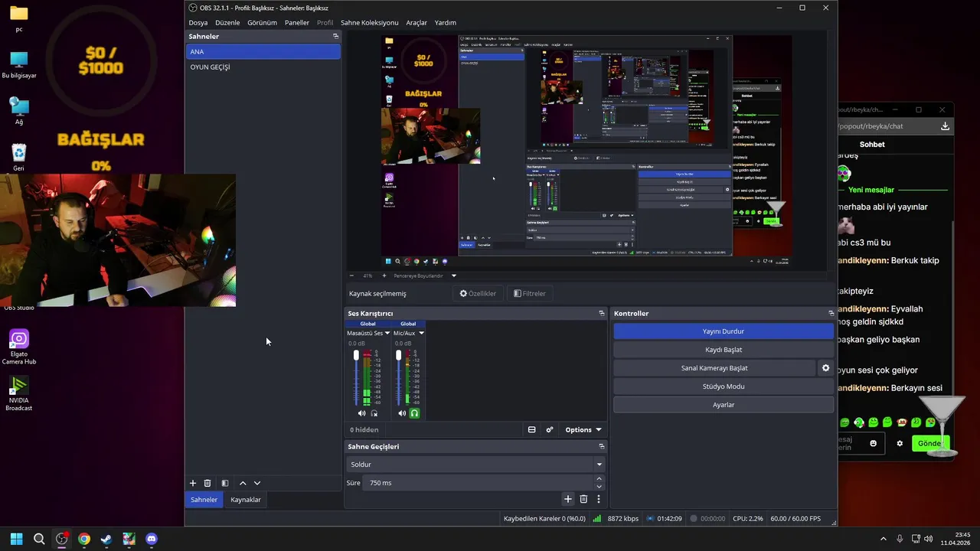Screen dimensions: 980x551
Task: Switch to the Kaynaklar tab
Action: [246, 500]
